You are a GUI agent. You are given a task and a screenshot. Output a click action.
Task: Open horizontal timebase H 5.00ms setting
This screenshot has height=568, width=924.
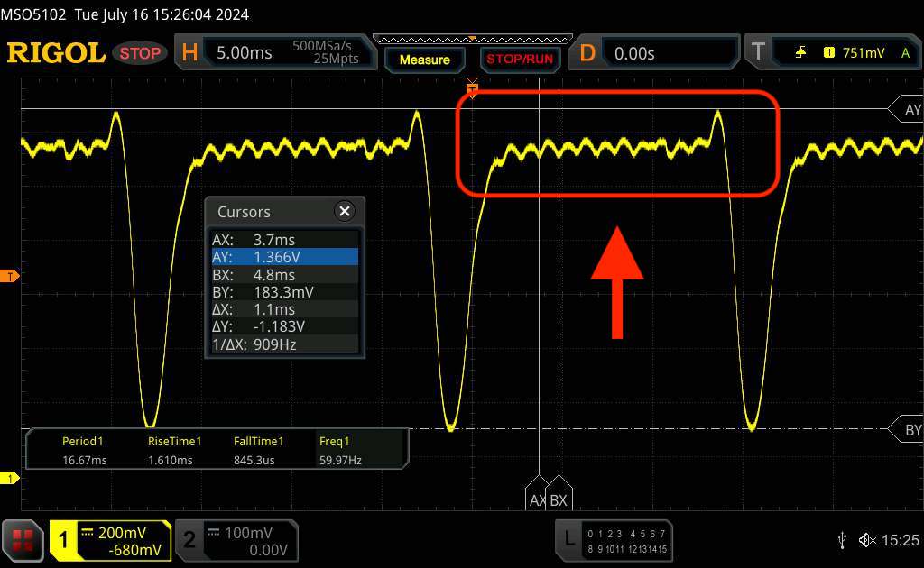click(275, 53)
